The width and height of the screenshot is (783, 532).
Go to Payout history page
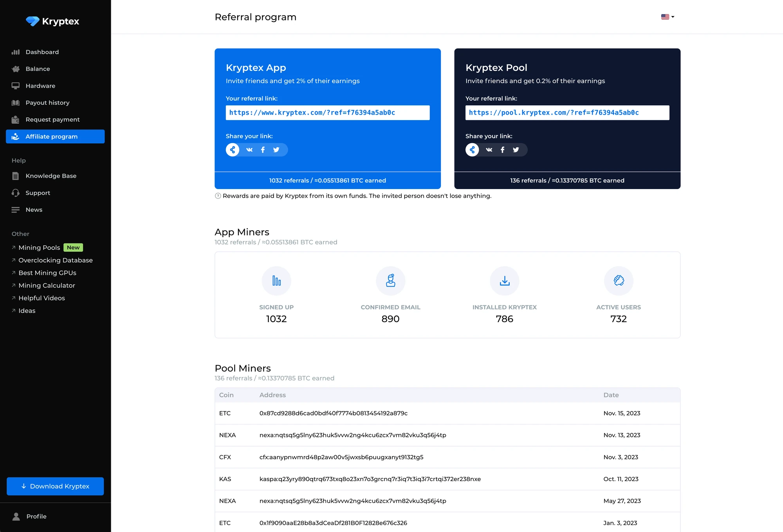point(47,103)
